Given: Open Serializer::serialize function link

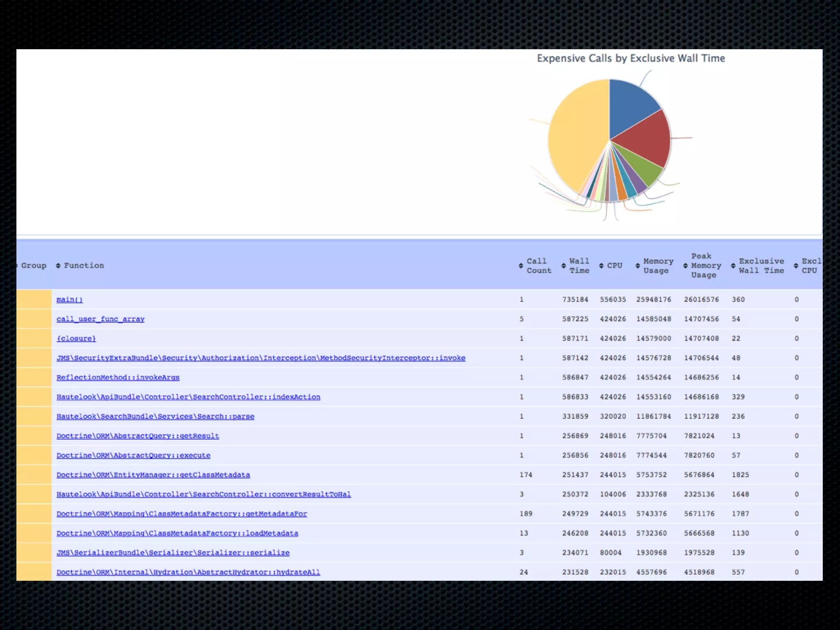Looking at the screenshot, I should (173, 553).
